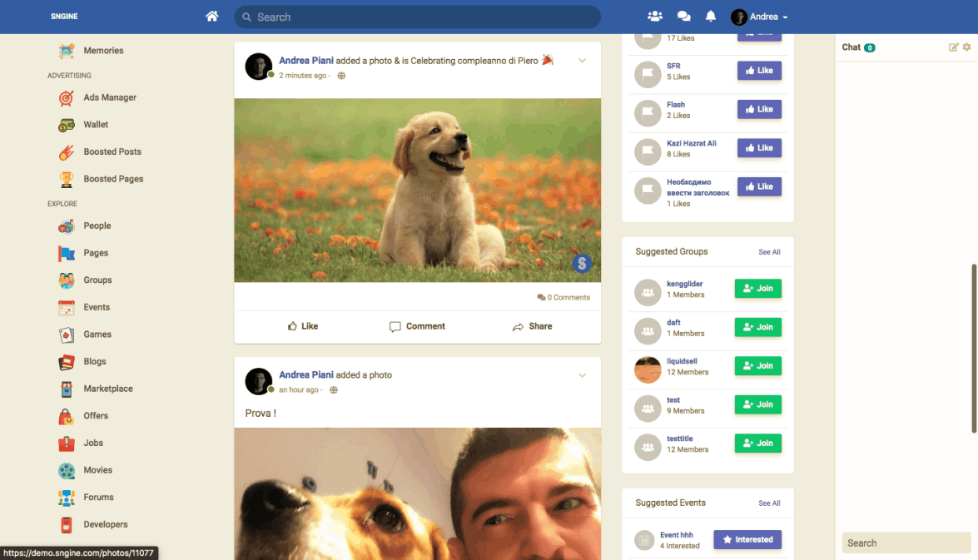Show notifications bell icon

click(711, 17)
